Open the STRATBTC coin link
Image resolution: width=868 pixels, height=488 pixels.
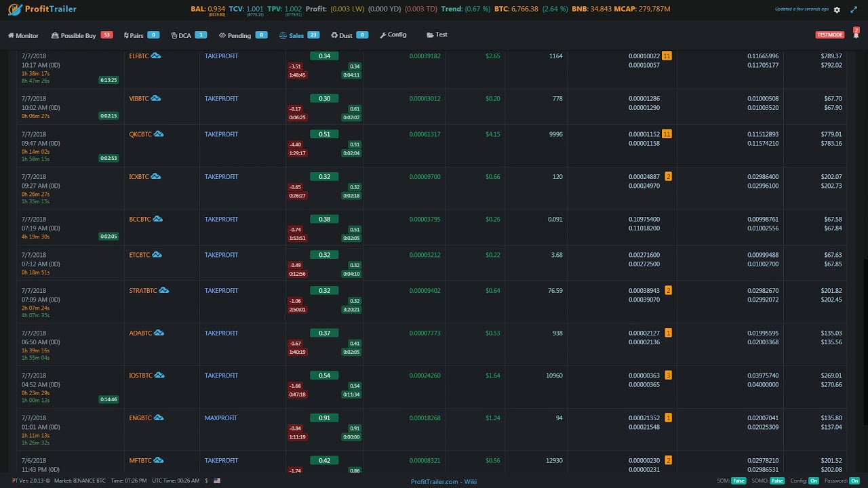pos(143,291)
